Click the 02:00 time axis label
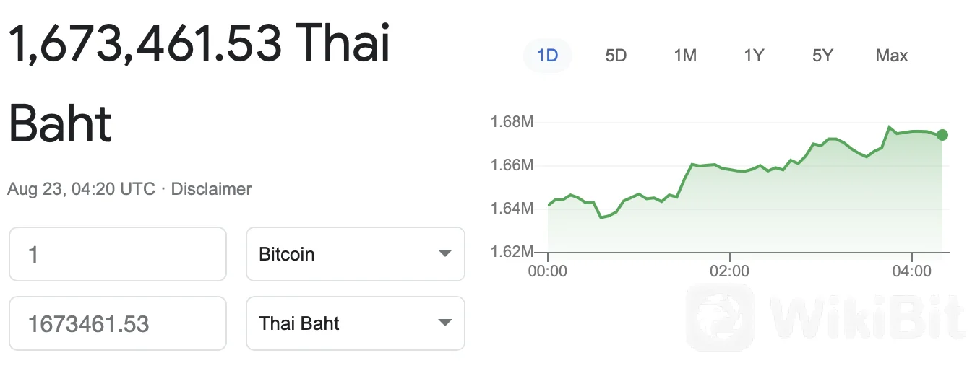Viewport: 980px width, 371px height. click(x=730, y=272)
